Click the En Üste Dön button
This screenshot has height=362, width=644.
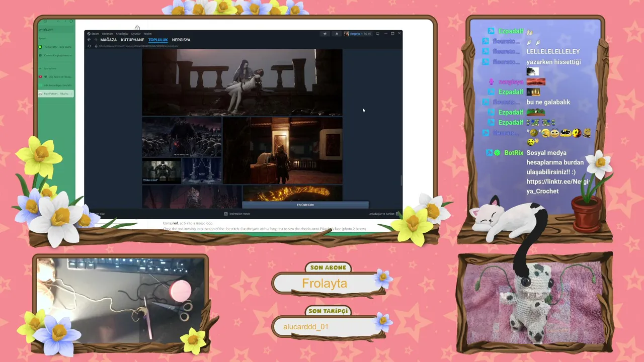[x=305, y=205]
